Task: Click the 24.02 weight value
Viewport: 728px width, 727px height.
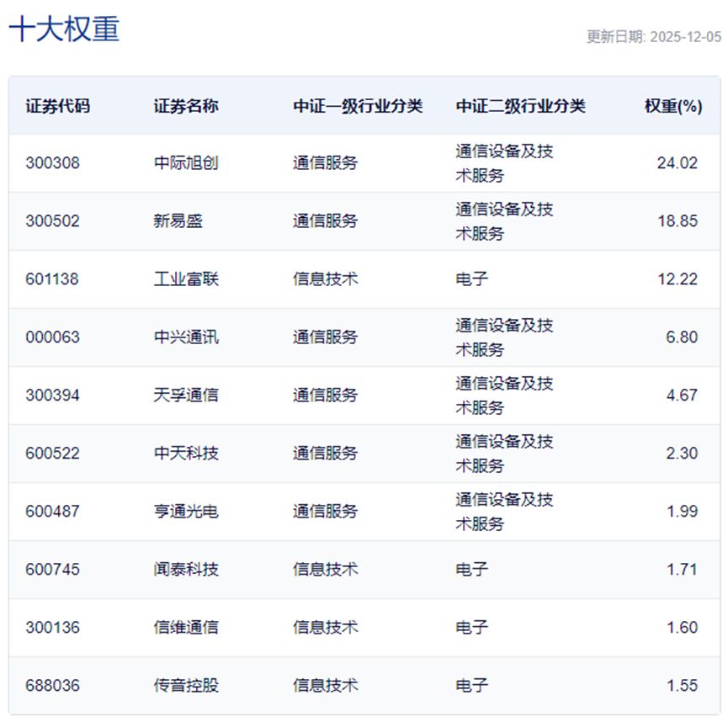Action: [x=677, y=163]
